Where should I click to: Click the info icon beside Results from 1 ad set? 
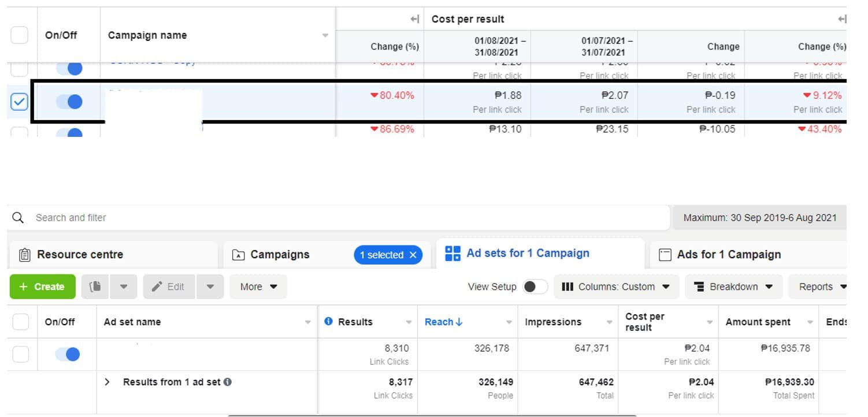pos(228,382)
